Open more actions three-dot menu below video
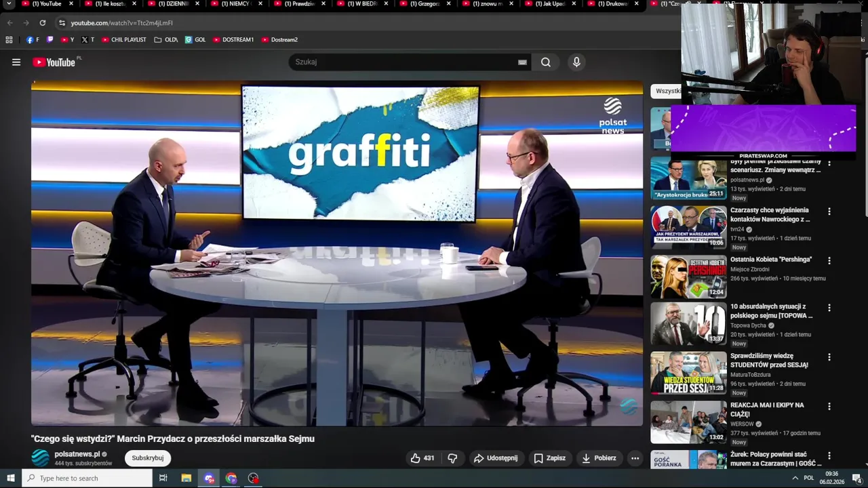This screenshot has width=868, height=488. coord(635,458)
